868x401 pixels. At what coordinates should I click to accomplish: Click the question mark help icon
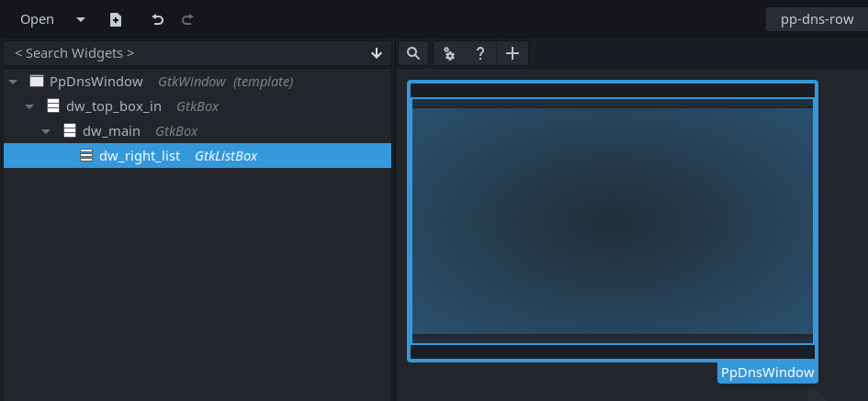[480, 53]
